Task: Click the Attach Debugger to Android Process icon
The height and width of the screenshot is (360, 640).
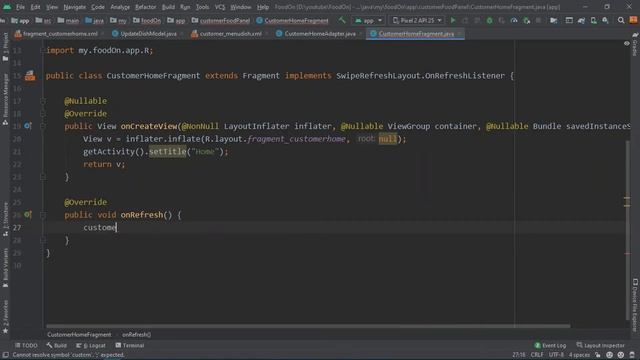Action: click(527, 20)
